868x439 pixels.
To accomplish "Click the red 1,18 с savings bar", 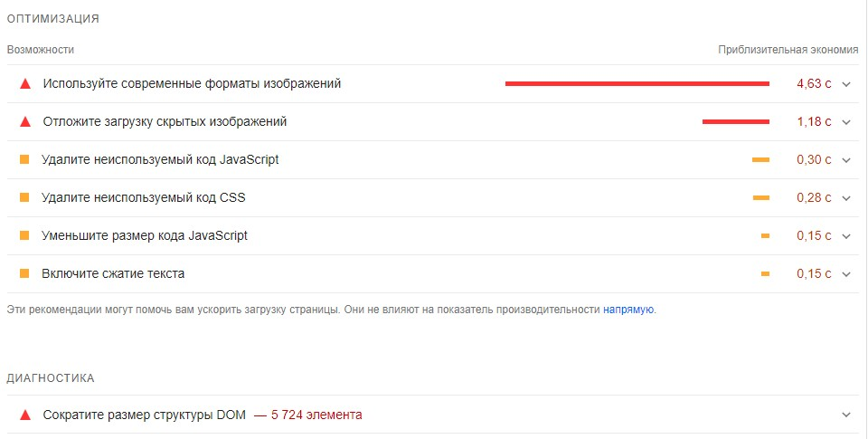I will [x=735, y=121].
